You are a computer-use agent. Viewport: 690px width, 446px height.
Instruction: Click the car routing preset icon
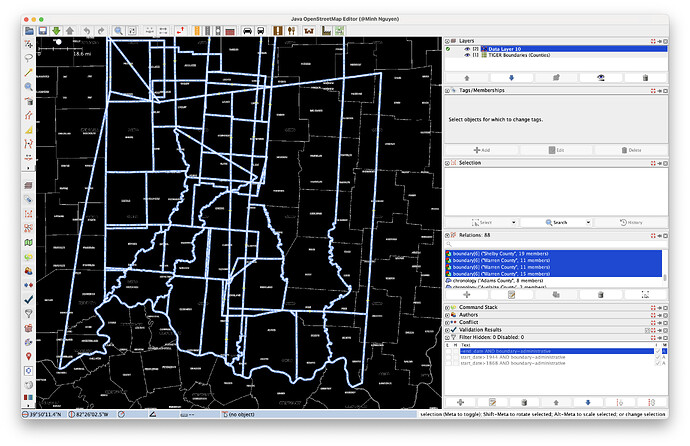point(247,31)
